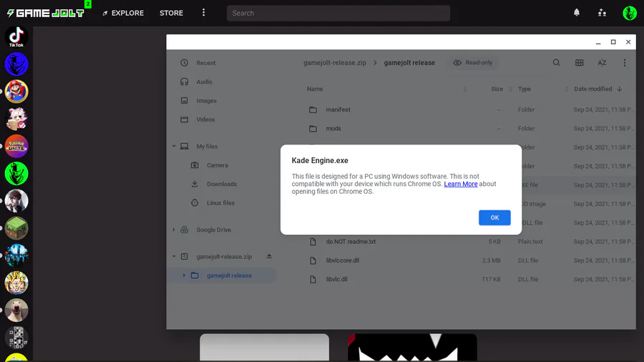Screen dimensions: 644x362
Task: Open the Explore page
Action: tap(123, 13)
